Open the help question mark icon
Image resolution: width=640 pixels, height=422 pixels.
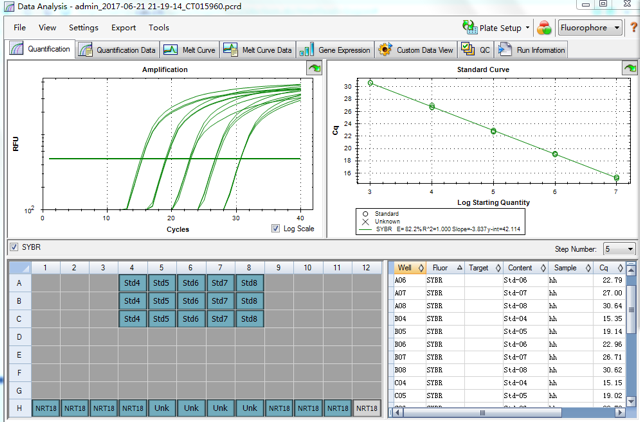click(634, 27)
